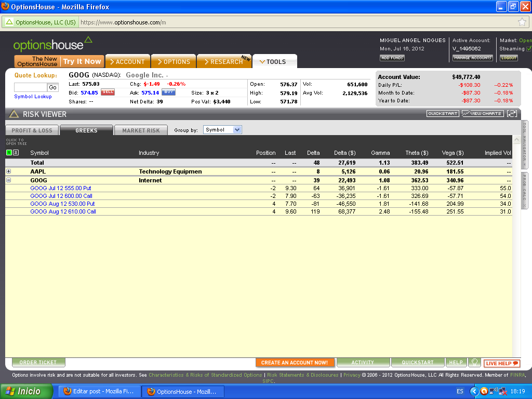532x399 pixels.
Task: Open Prob Calc side tab
Action: pyautogui.click(x=525, y=191)
